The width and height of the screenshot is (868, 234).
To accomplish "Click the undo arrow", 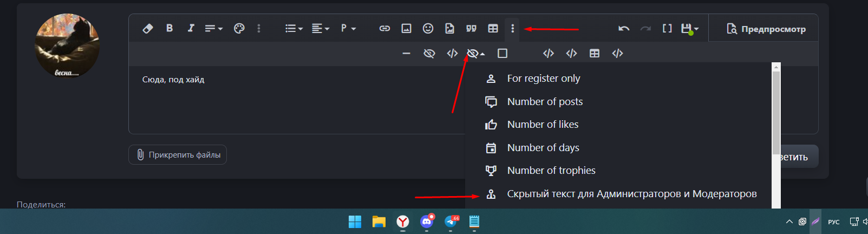I will pyautogui.click(x=624, y=29).
